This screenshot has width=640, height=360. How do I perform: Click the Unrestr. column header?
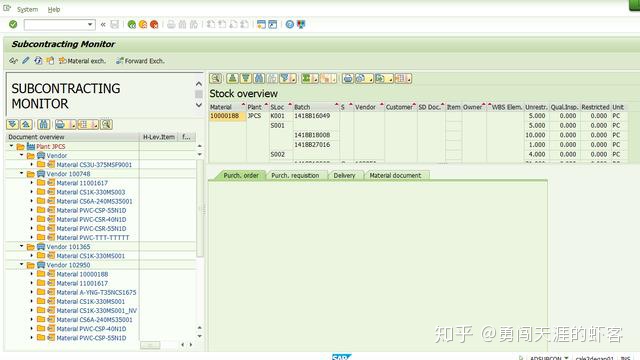pyautogui.click(x=536, y=107)
